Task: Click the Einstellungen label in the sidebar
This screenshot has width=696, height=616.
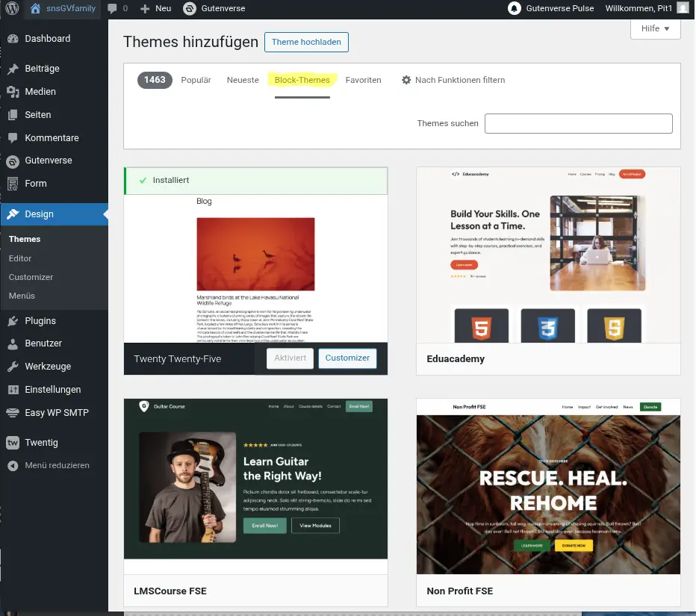Action: pyautogui.click(x=53, y=390)
